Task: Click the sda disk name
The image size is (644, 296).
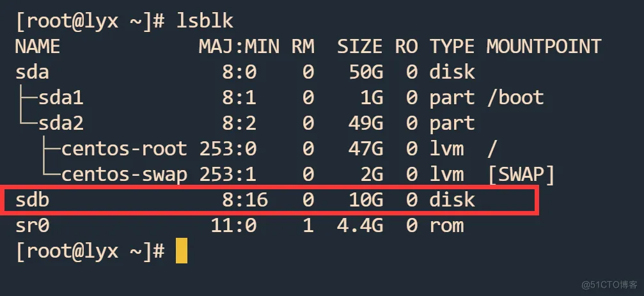Action: (32, 72)
